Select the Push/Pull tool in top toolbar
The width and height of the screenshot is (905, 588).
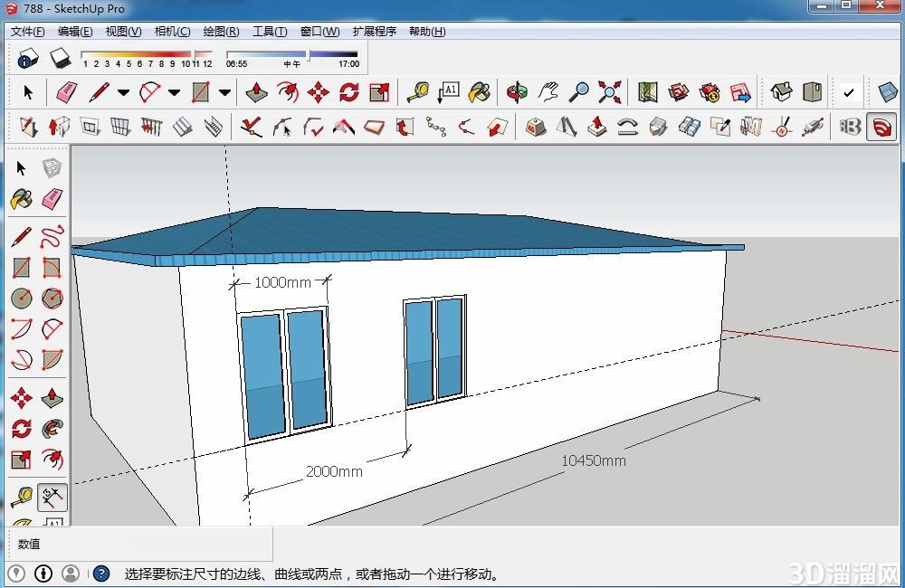[x=256, y=92]
